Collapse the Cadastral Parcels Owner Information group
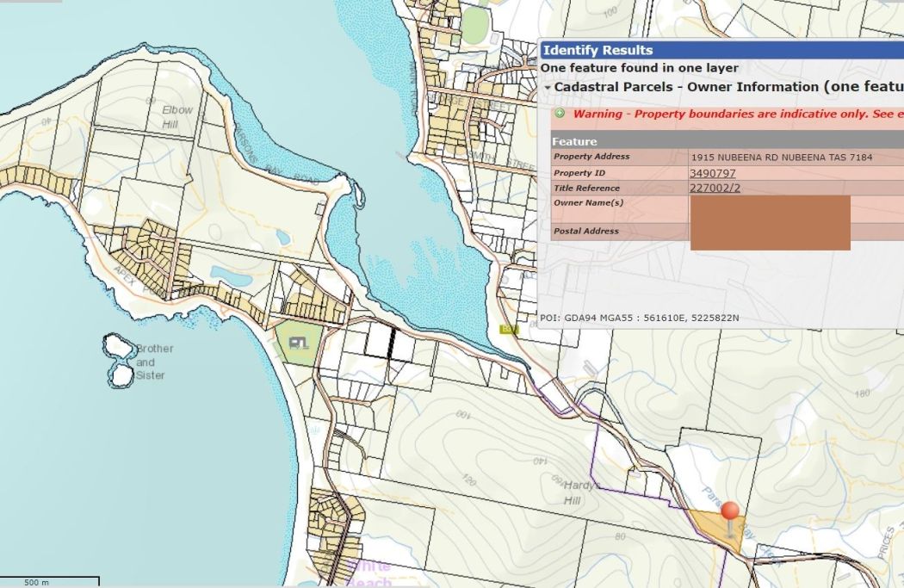This screenshot has height=588, width=904. click(548, 88)
